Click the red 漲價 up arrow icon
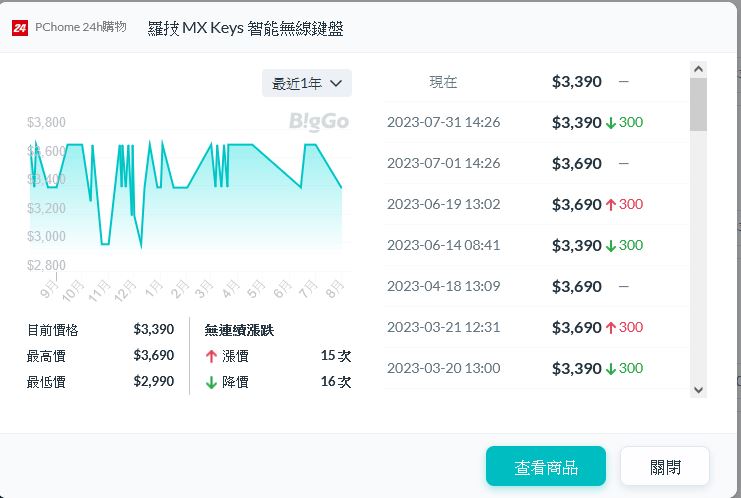 pos(210,356)
